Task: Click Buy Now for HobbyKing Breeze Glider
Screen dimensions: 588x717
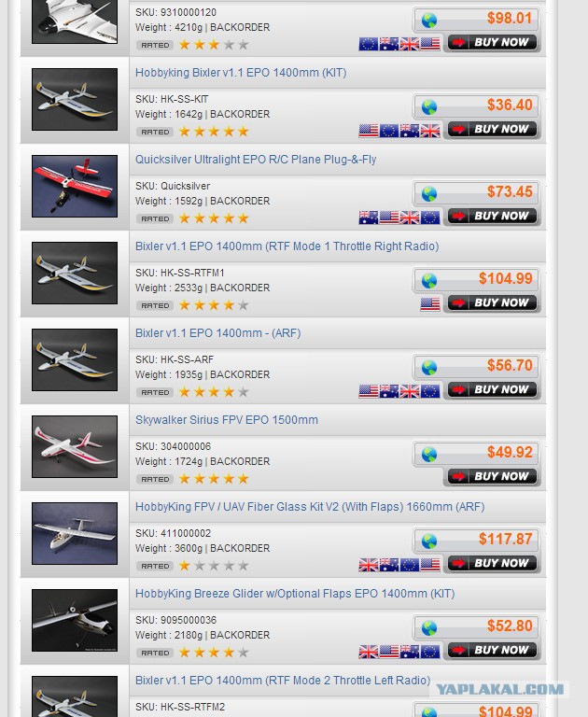Action: [x=492, y=650]
